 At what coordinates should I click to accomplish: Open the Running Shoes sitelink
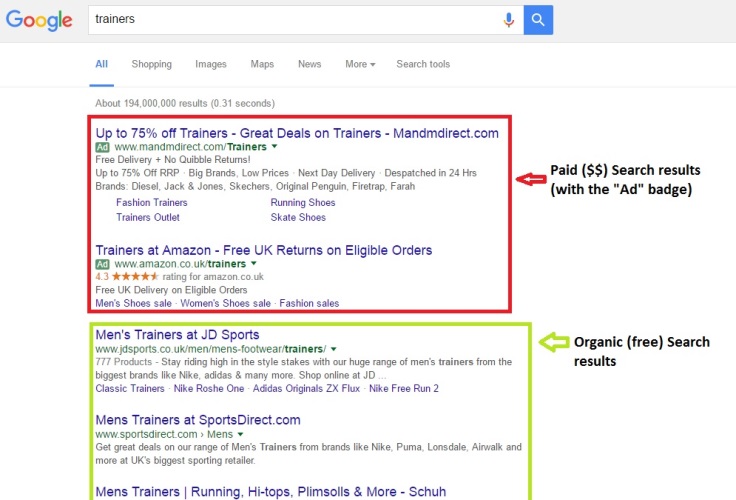[x=303, y=202]
